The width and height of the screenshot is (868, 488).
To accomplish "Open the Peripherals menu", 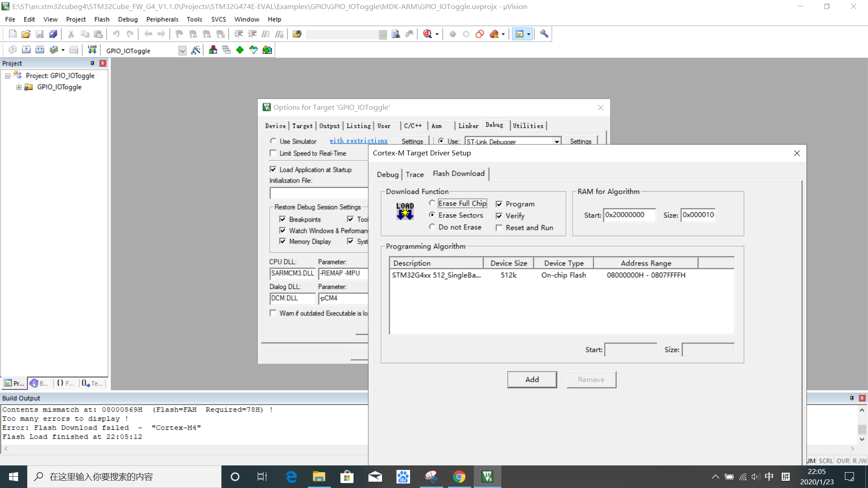I will click(x=162, y=19).
